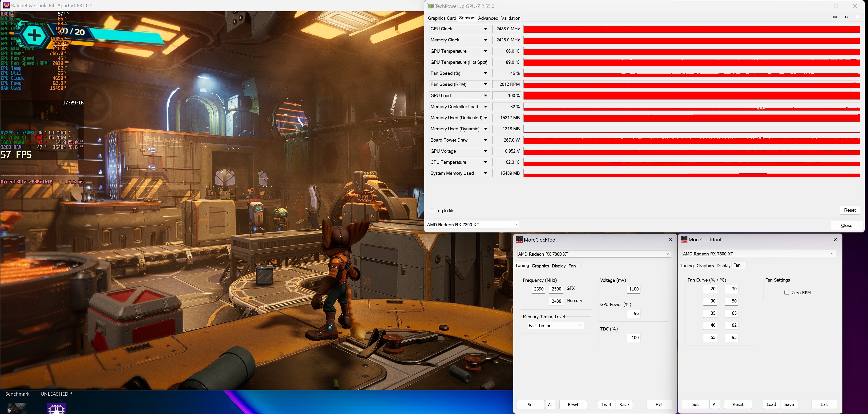Open Display tab in the MoreClockTool Frequency window
This screenshot has height=414, width=868.
(559, 266)
